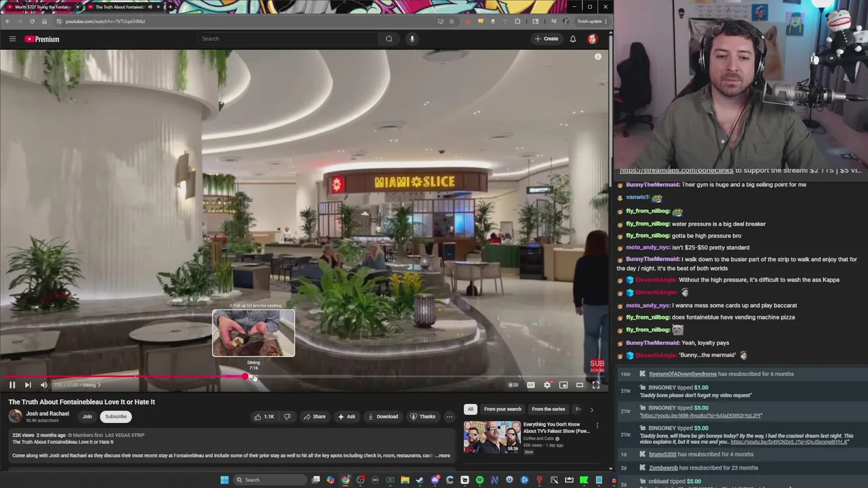This screenshot has width=868, height=488.
Task: Click the red progress bar scrubber
Action: click(x=245, y=376)
